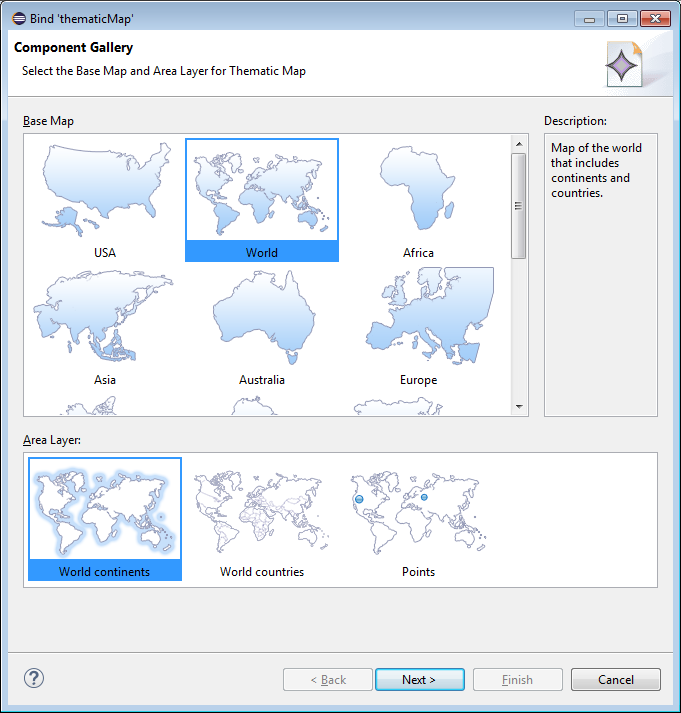
Task: Click the 'Area Layer:' label
Action: 52,440
